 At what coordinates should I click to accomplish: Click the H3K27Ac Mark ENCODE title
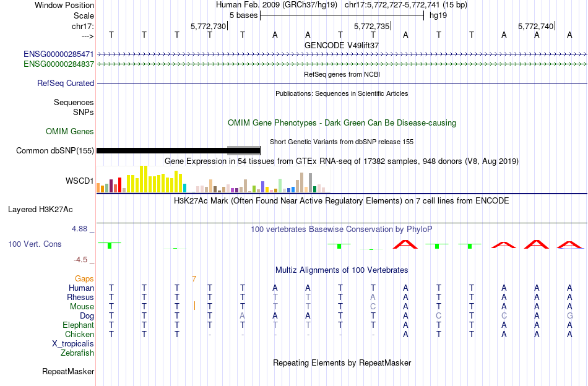click(342, 201)
